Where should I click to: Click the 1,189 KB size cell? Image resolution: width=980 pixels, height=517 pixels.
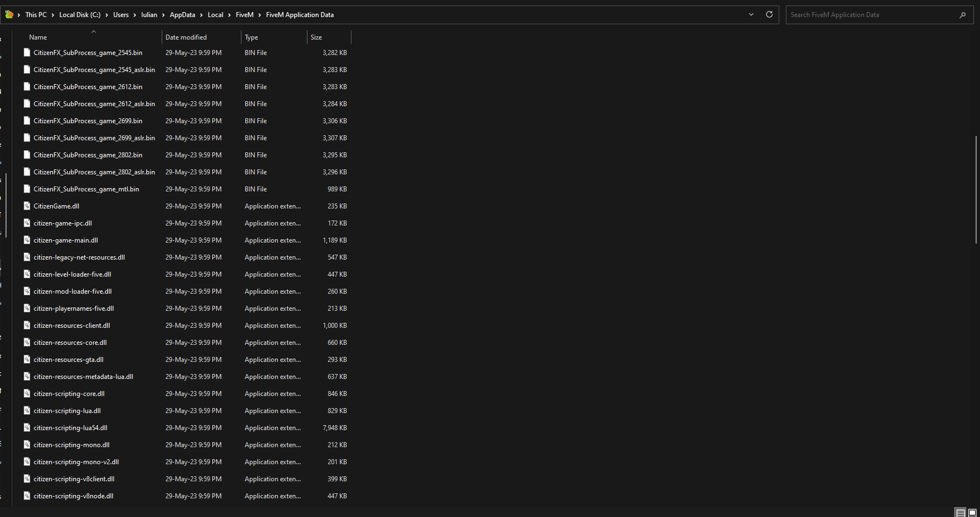(x=335, y=240)
